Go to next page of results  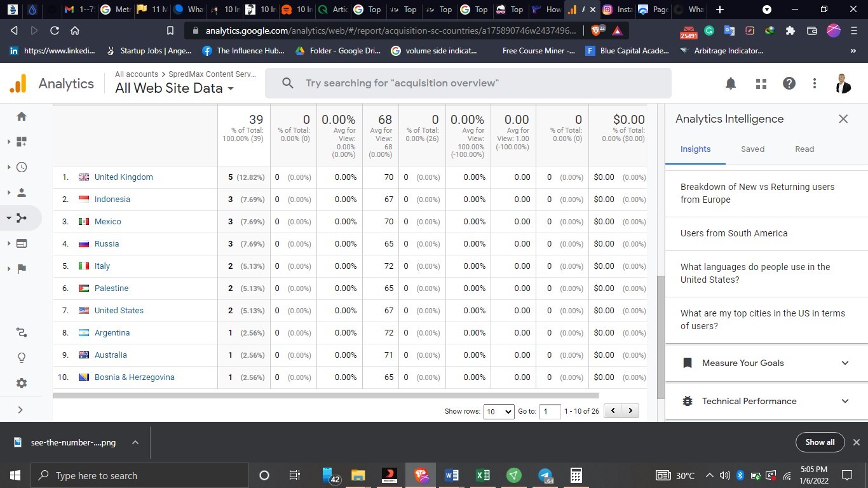(x=630, y=410)
